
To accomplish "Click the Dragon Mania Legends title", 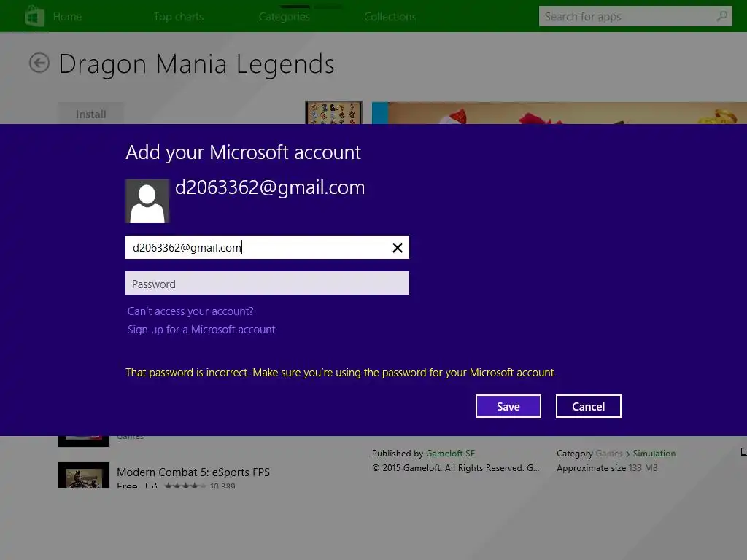I will pos(196,64).
